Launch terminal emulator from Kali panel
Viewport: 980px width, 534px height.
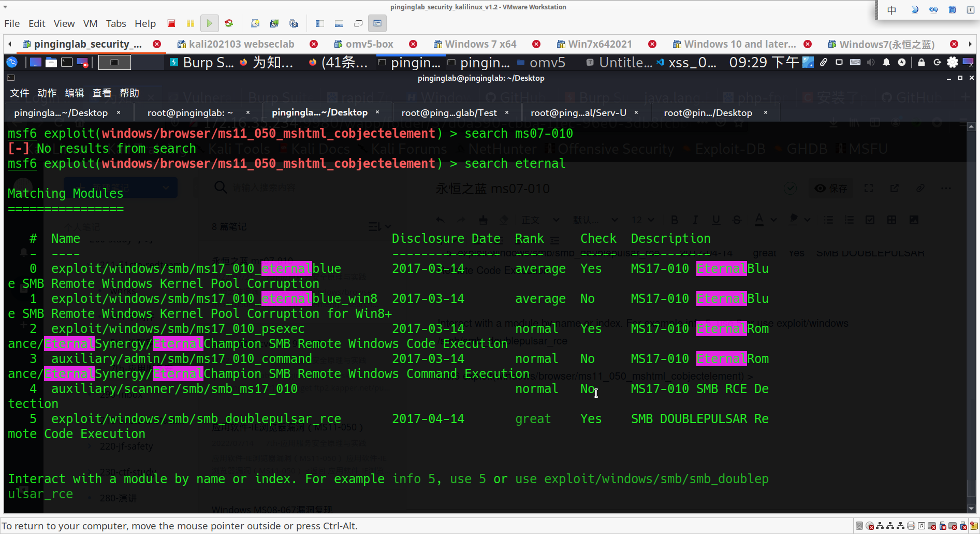[x=67, y=63]
